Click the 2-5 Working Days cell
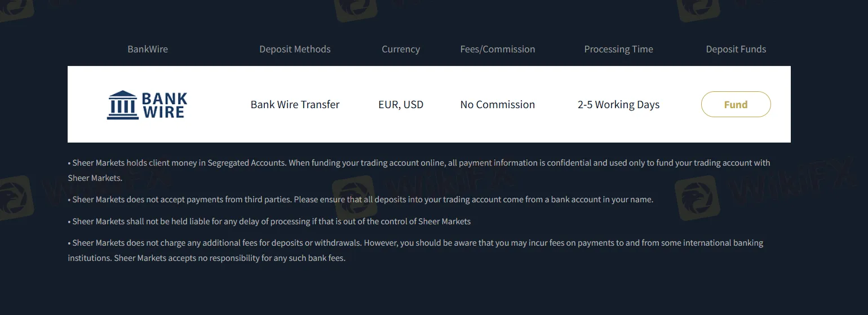The width and height of the screenshot is (868, 315). [618, 104]
